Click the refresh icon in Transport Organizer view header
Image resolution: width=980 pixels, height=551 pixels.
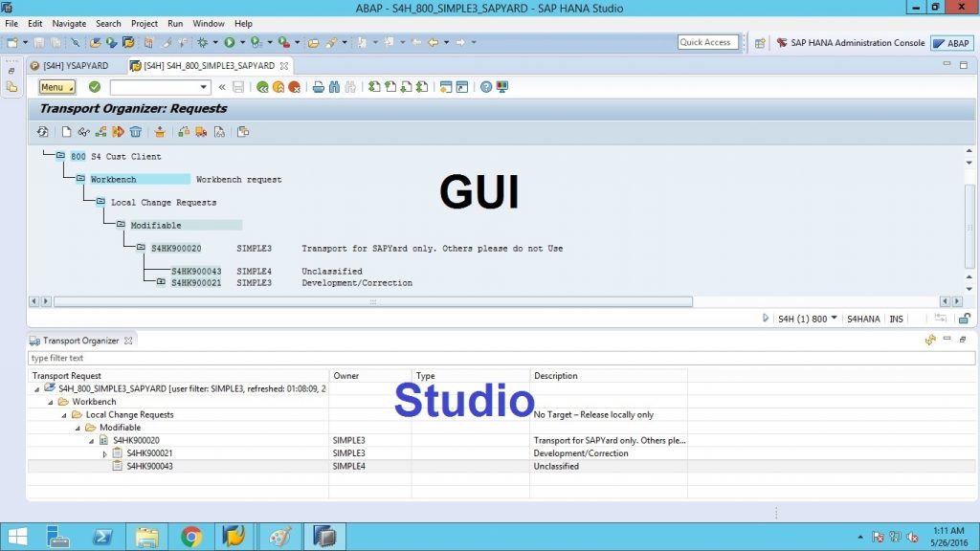pyautogui.click(x=930, y=340)
